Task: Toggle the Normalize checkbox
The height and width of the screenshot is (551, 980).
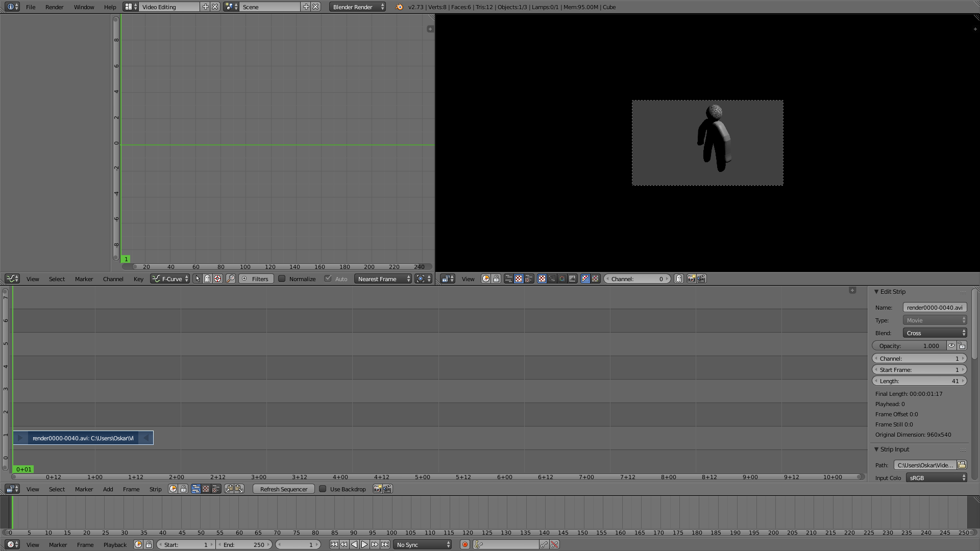Action: [282, 279]
